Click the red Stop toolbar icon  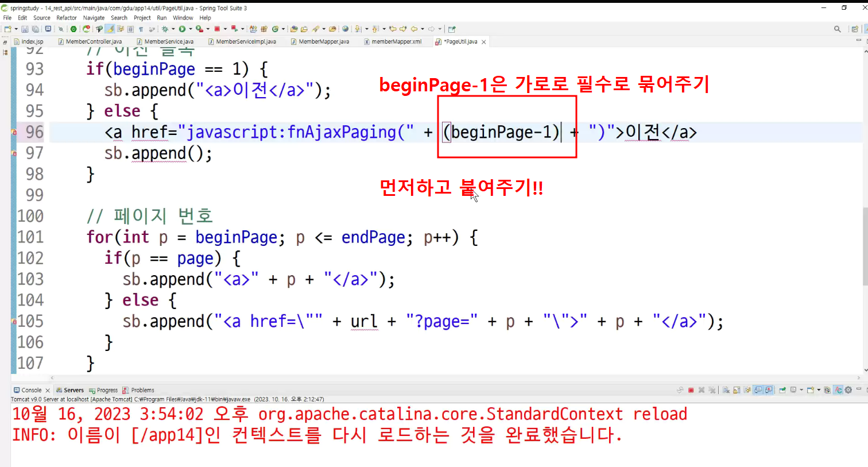(217, 29)
